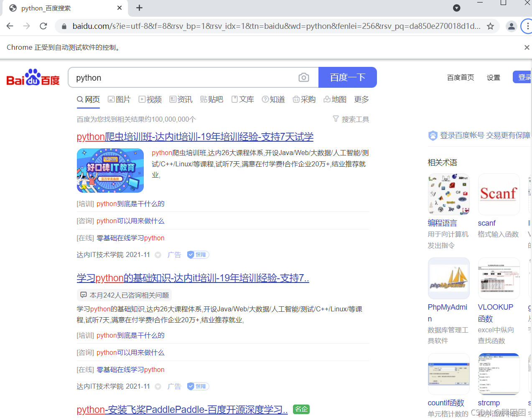Screen dimensions: 532x420
Task: Bookmark this page with star icon
Action: point(490,26)
